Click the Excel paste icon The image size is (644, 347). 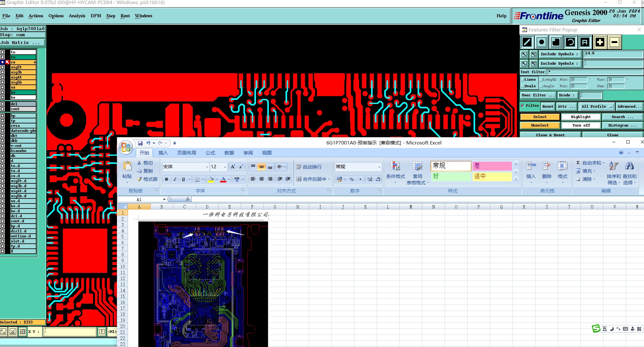(127, 166)
